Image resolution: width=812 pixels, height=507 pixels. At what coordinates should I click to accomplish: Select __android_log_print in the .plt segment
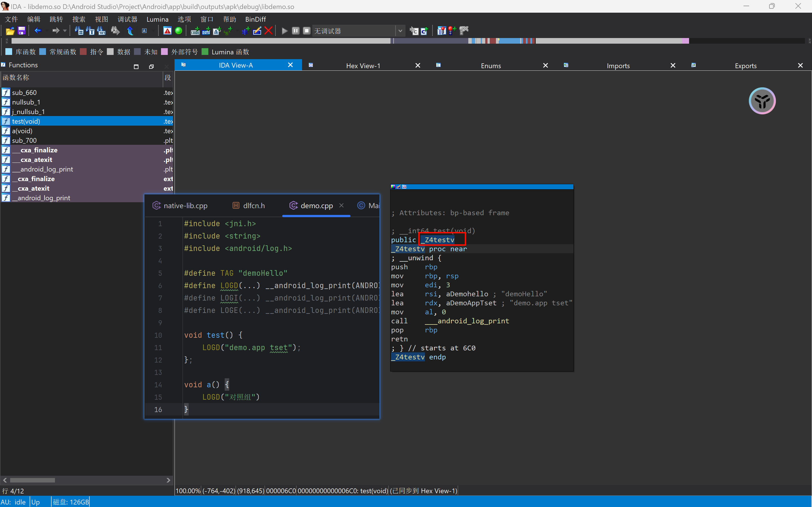tap(46, 169)
